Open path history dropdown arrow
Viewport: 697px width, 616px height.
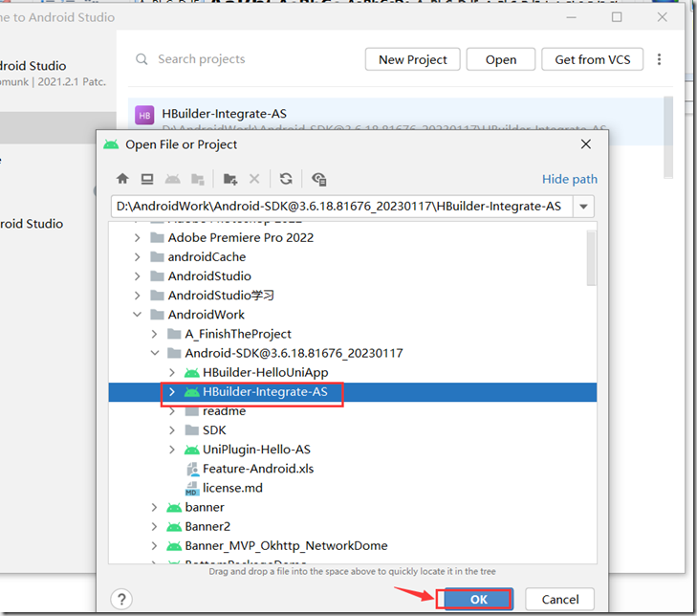(584, 207)
